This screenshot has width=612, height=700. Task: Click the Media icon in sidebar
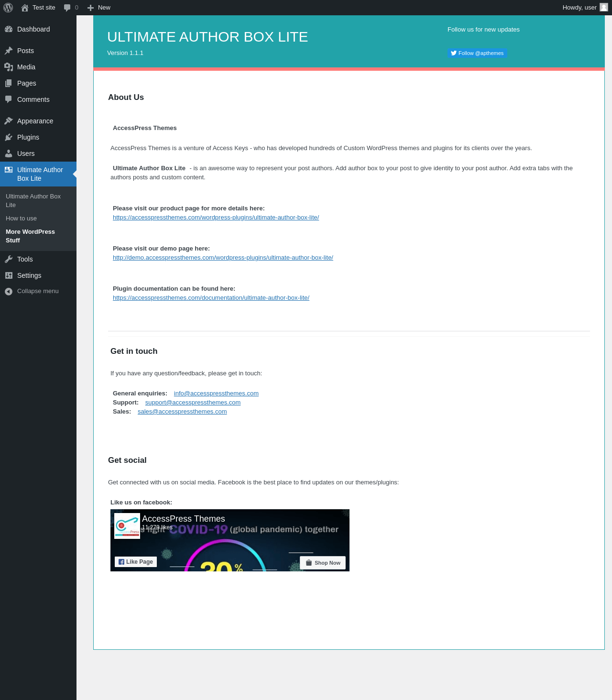click(x=9, y=67)
